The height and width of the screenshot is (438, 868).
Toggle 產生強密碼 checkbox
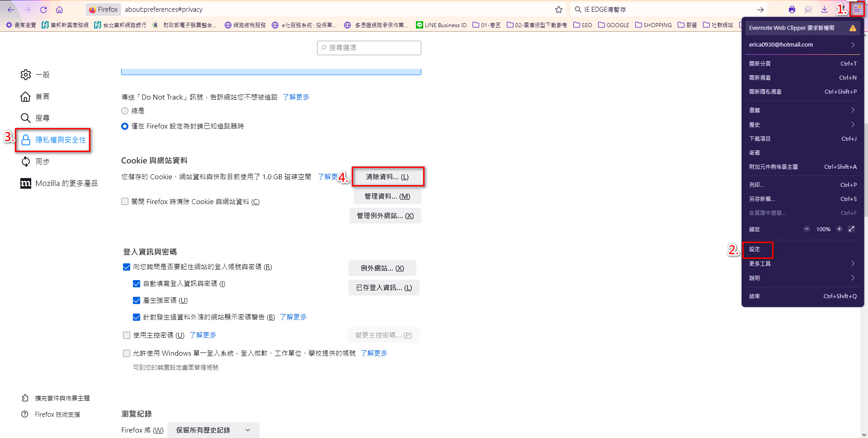click(137, 300)
